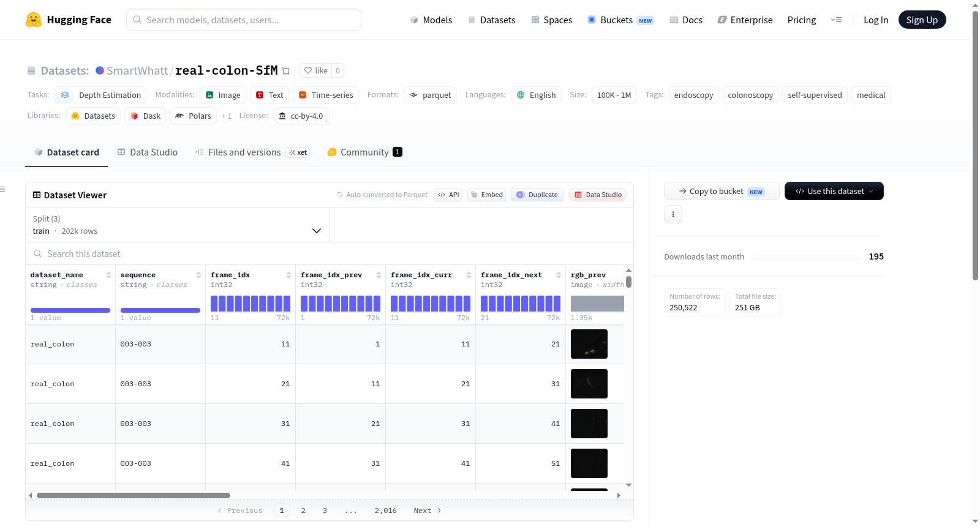Viewport: 980px width, 527px height.
Task: Go to the Next page
Action: click(428, 510)
